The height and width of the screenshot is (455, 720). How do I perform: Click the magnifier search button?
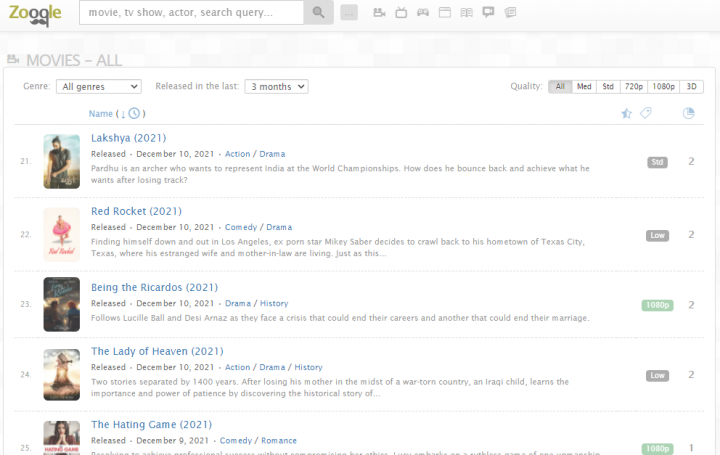pyautogui.click(x=318, y=13)
